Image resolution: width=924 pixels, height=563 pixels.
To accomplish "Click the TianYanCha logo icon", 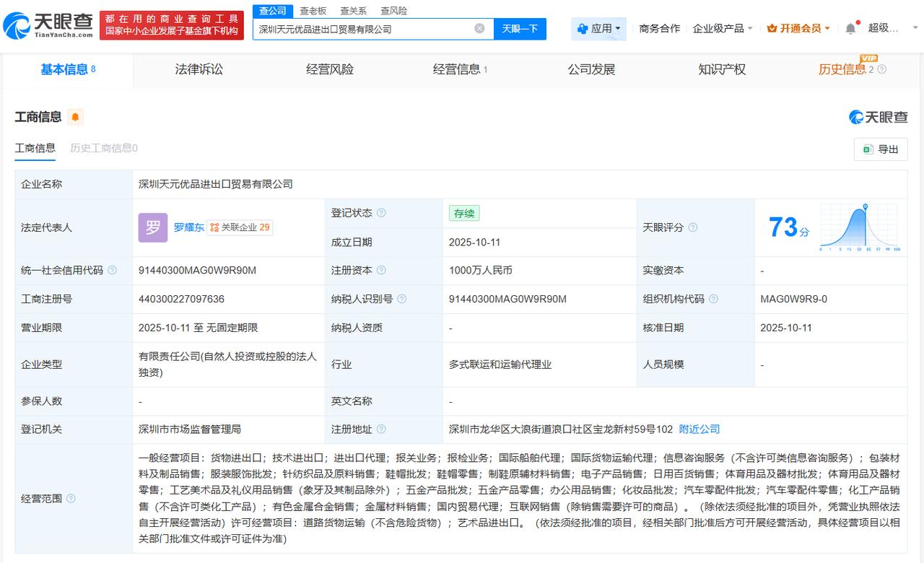I will [17, 26].
